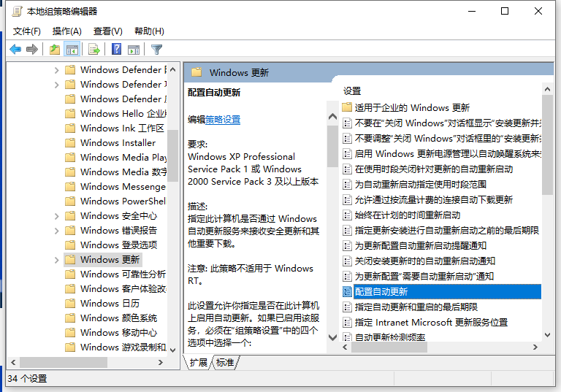Screen dimensions: 561x392
Task: Open the 策略设置 link
Action: 223,120
